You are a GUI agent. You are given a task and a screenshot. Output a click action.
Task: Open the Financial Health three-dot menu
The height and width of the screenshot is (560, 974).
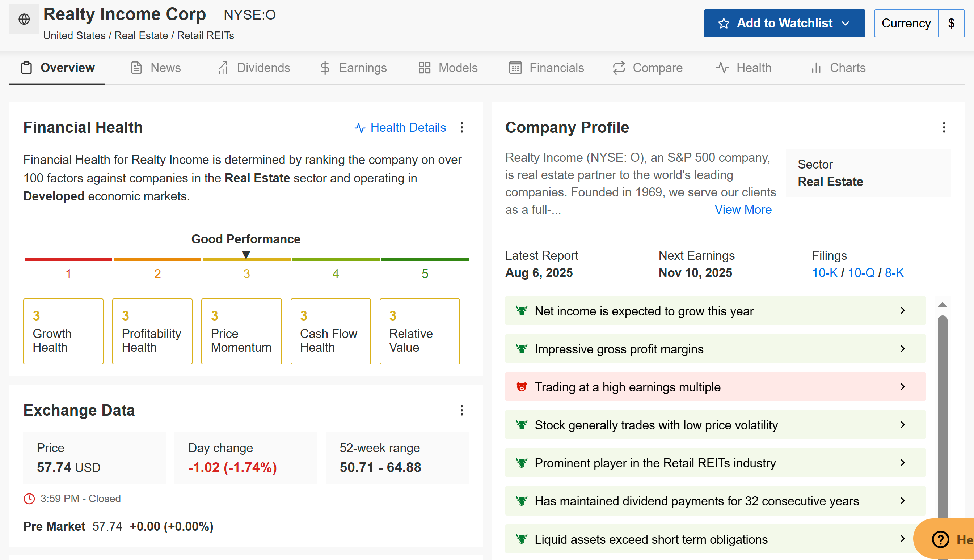(x=462, y=127)
